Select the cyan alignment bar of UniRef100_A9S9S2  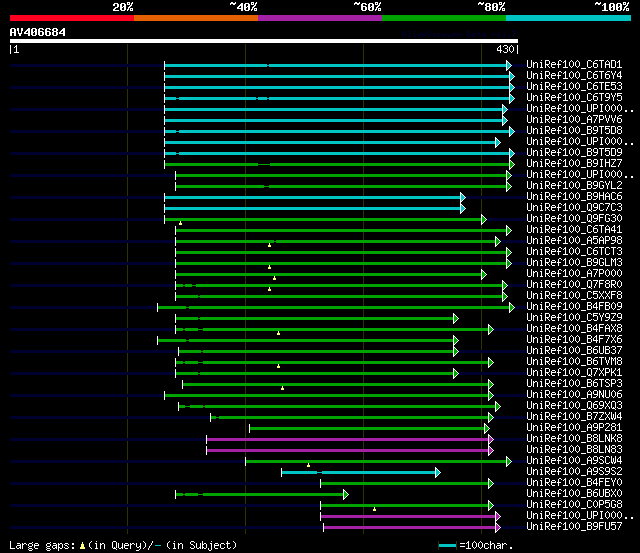[x=361, y=473]
